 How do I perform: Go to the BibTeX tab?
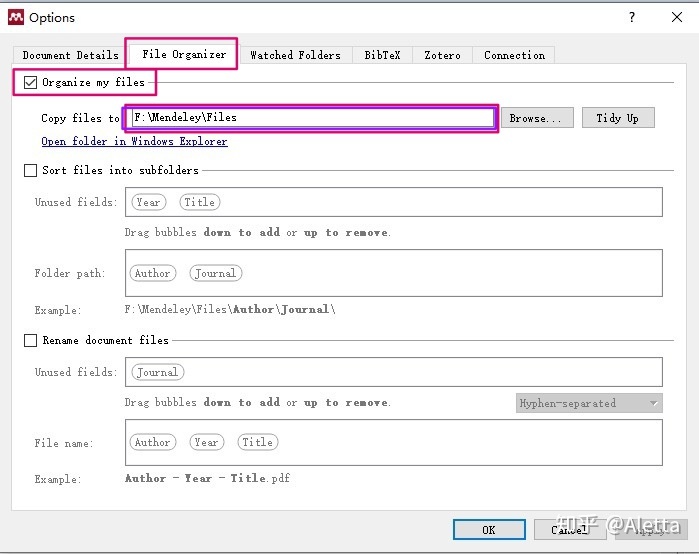point(382,55)
